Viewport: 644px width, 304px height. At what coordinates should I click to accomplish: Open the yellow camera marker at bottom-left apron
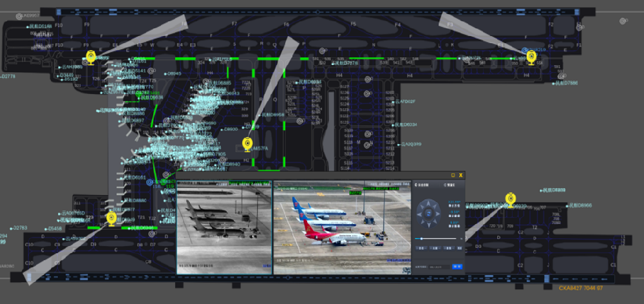[x=111, y=218]
